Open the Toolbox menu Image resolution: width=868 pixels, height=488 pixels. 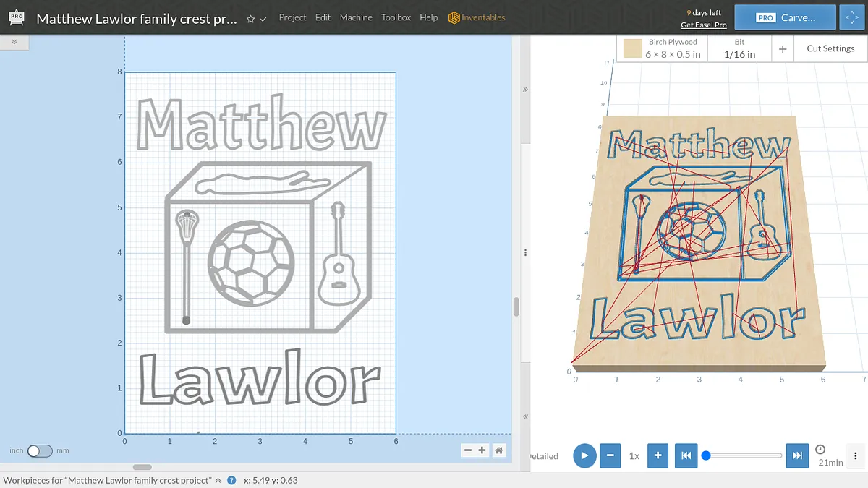tap(396, 17)
